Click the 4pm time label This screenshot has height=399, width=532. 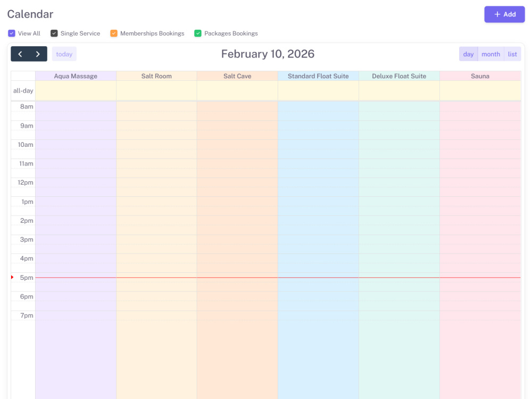coord(27,259)
